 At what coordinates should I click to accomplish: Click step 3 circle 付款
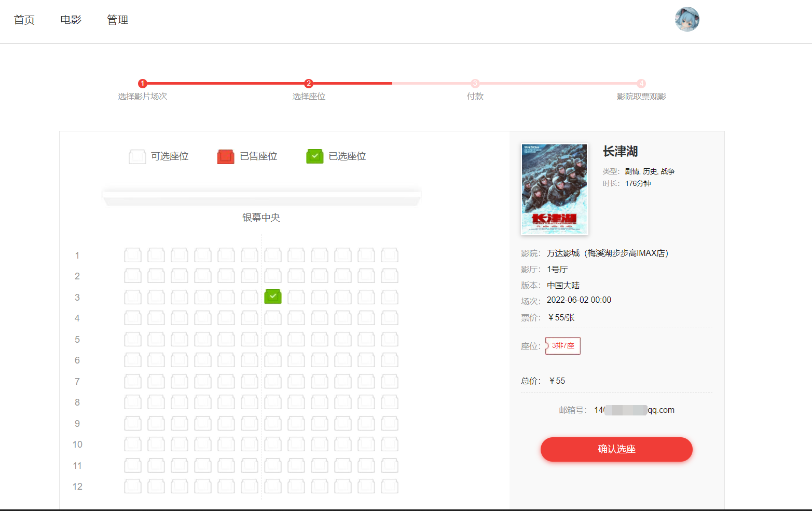475,83
